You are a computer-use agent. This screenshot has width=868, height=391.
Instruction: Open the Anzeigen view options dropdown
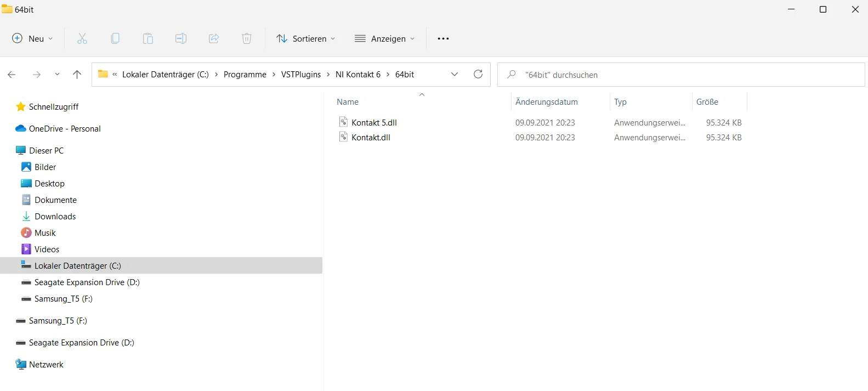(385, 38)
